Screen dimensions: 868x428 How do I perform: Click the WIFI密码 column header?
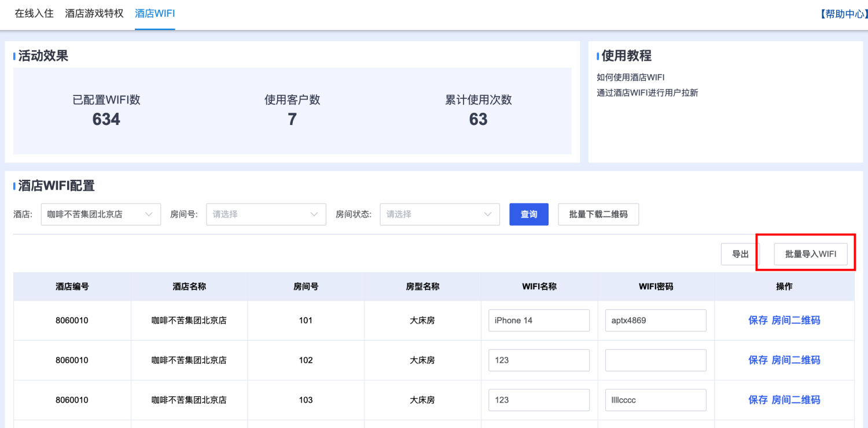pyautogui.click(x=656, y=286)
